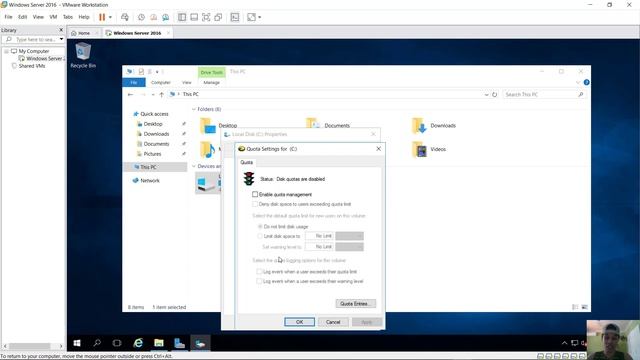The width and height of the screenshot is (640, 360).
Task: Open Recycle Bin on the guest desktop
Action: click(83, 55)
